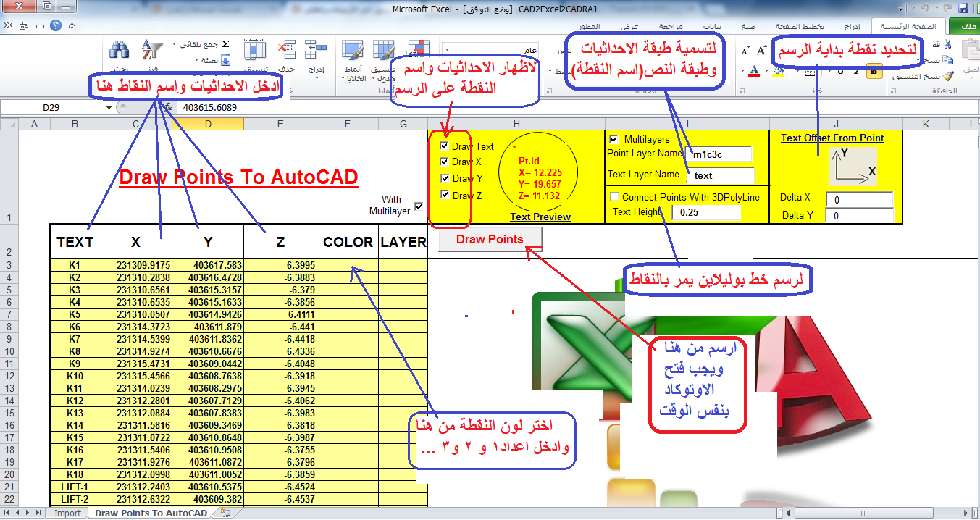Expand the Fill dropdown arrow

[x=196, y=59]
